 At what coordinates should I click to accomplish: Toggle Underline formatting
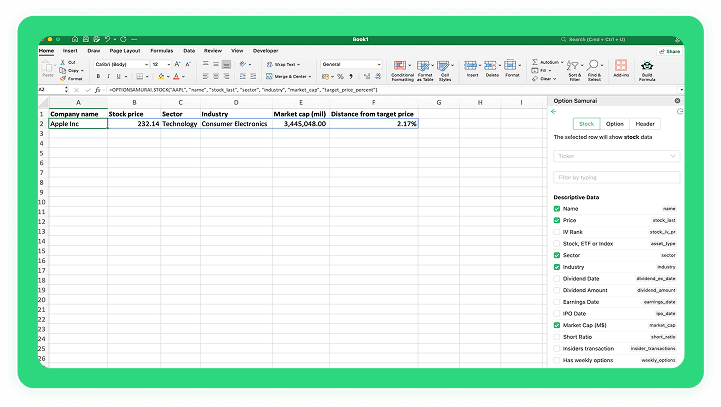click(119, 76)
